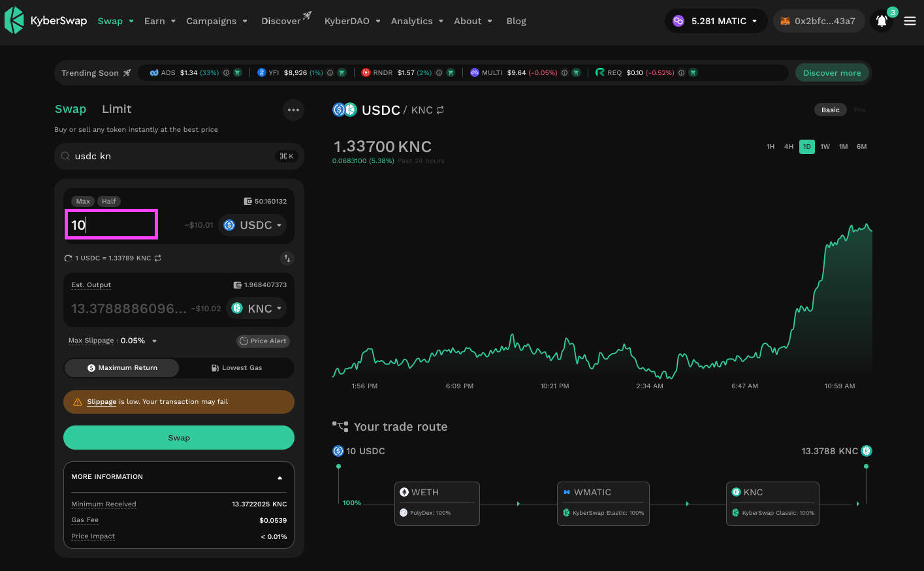Select the 1W chart timeframe

[825, 147]
